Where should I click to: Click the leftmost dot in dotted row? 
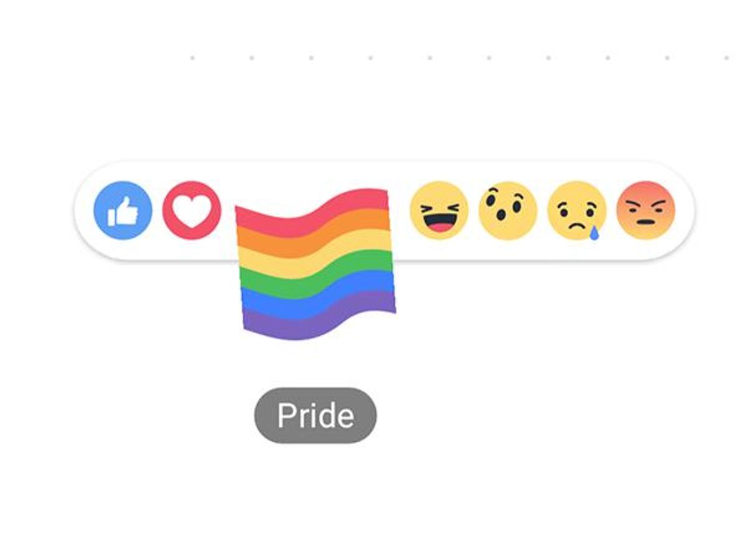pyautogui.click(x=192, y=58)
